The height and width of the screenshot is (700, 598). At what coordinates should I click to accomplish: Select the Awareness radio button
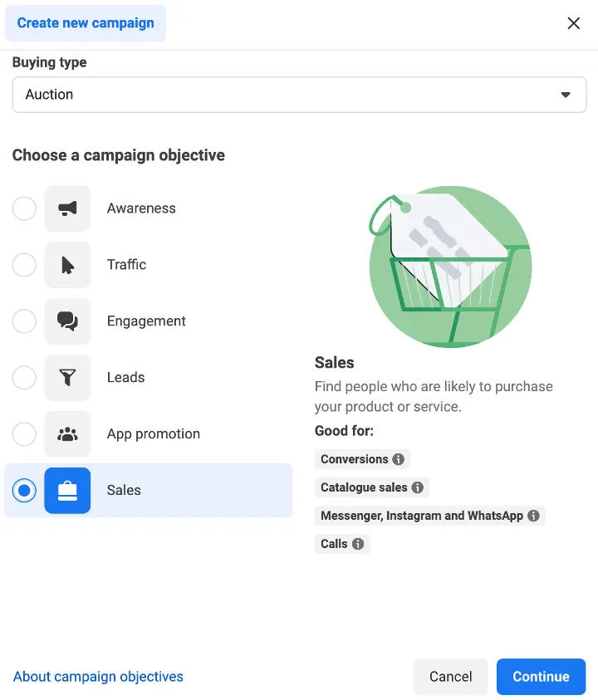[x=24, y=208]
